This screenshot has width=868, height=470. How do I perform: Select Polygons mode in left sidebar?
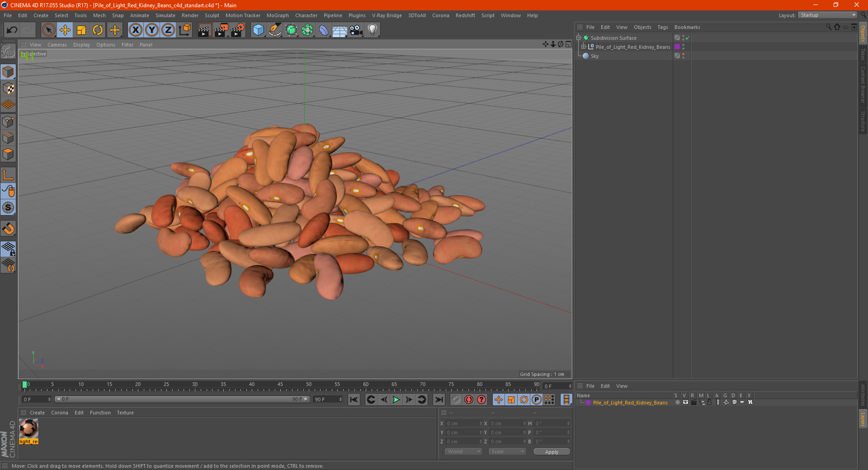[8, 154]
